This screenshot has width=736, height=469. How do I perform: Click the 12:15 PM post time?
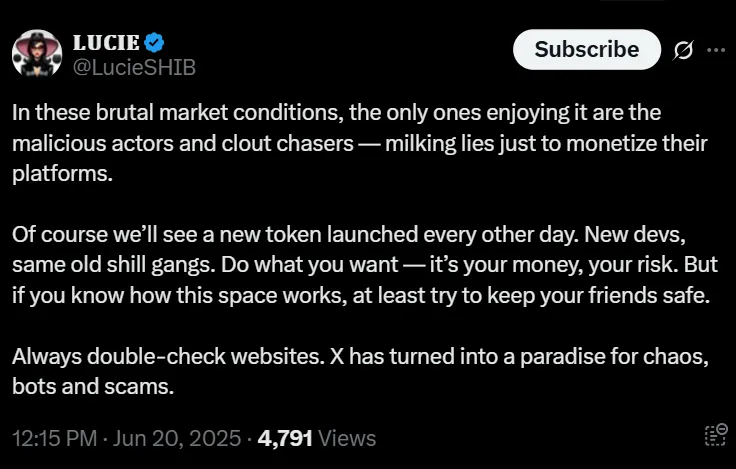point(54,438)
